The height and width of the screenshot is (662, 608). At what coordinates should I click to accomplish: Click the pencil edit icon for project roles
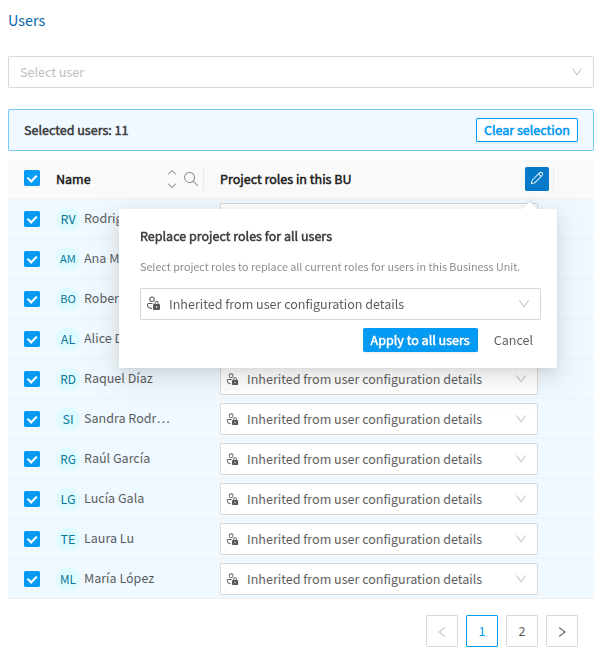(x=537, y=179)
